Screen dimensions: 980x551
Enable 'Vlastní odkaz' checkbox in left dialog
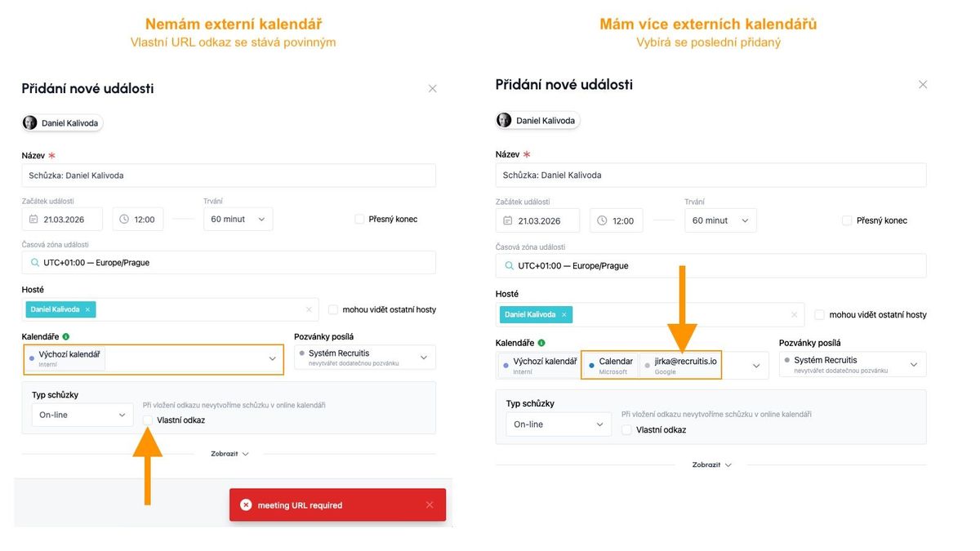click(148, 420)
